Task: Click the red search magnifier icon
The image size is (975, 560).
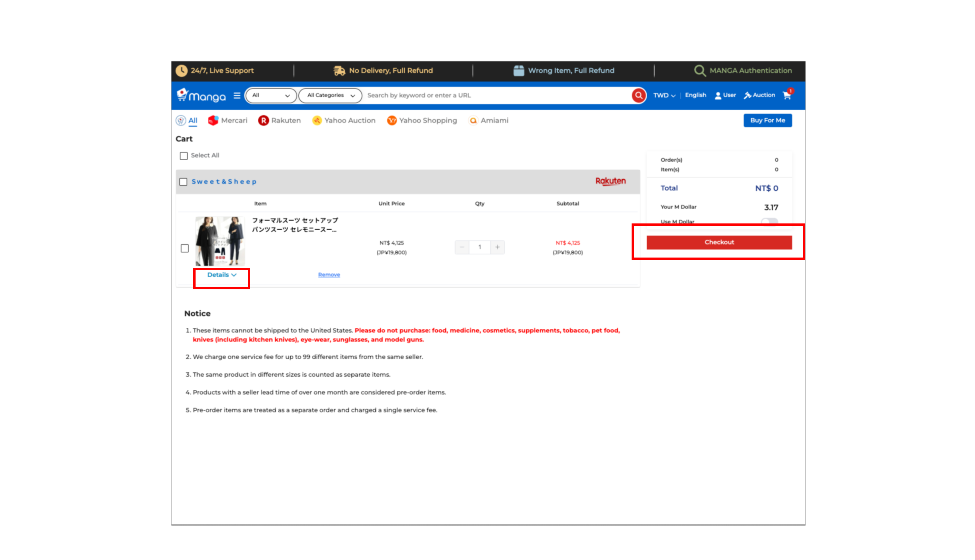Action: (x=638, y=96)
